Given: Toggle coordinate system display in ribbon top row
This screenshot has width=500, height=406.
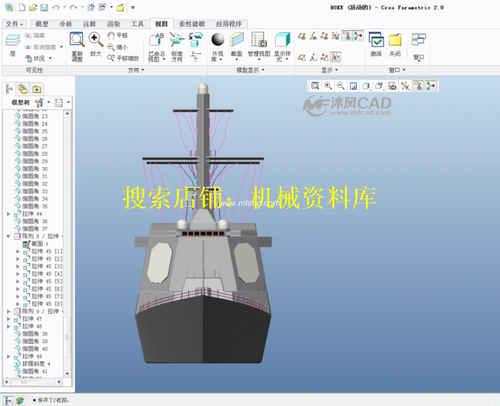Looking at the screenshot, I should pos(335,36).
